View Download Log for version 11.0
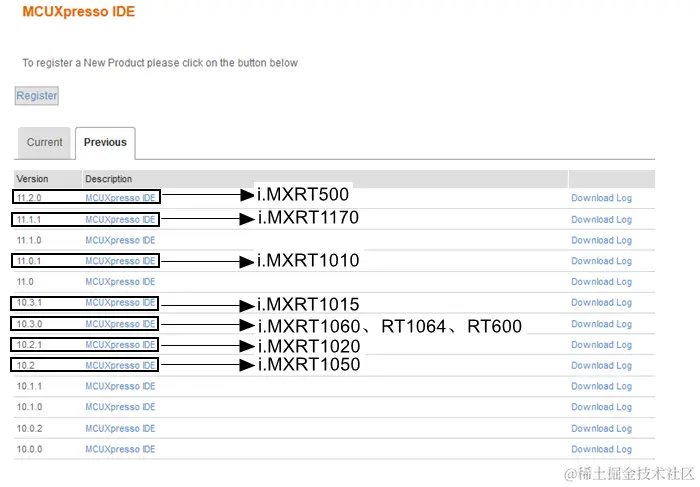700x487 pixels. (601, 282)
